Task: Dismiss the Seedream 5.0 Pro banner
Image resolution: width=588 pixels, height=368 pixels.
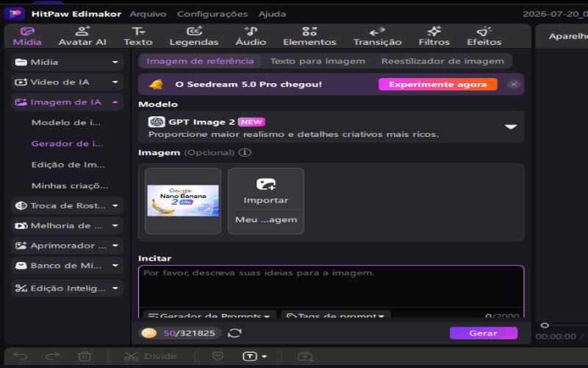Action: (514, 85)
